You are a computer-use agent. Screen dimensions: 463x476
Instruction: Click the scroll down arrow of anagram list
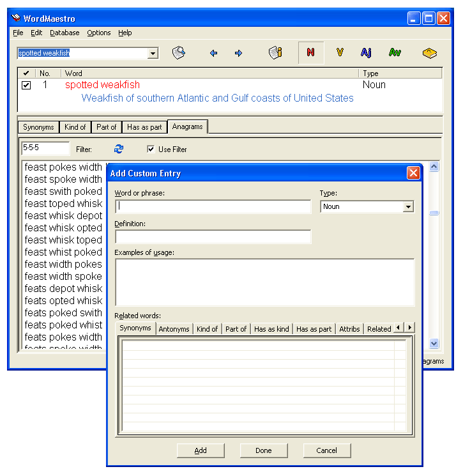434,343
